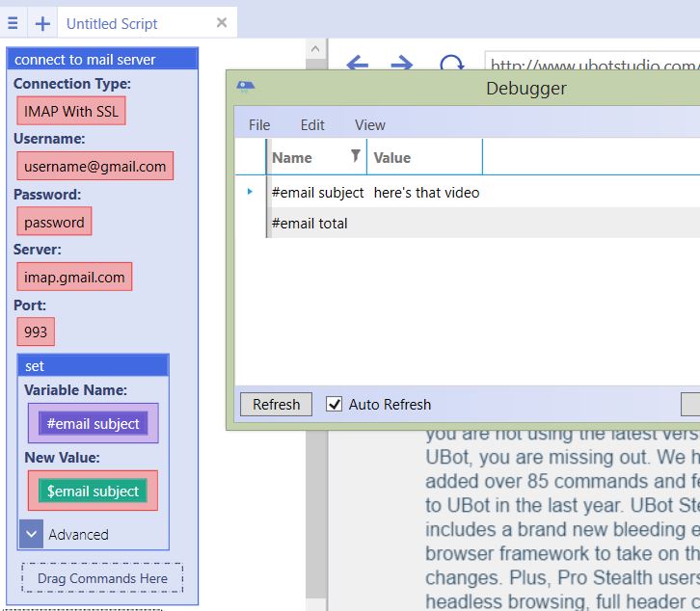Click the browser URL address field

tap(592, 63)
